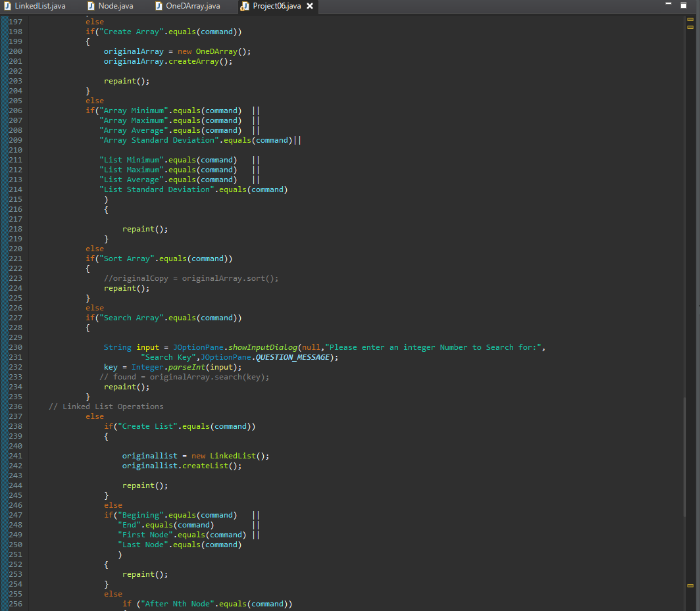Click line number 256 in the gutter
This screenshot has height=611, width=700.
[x=14, y=603]
